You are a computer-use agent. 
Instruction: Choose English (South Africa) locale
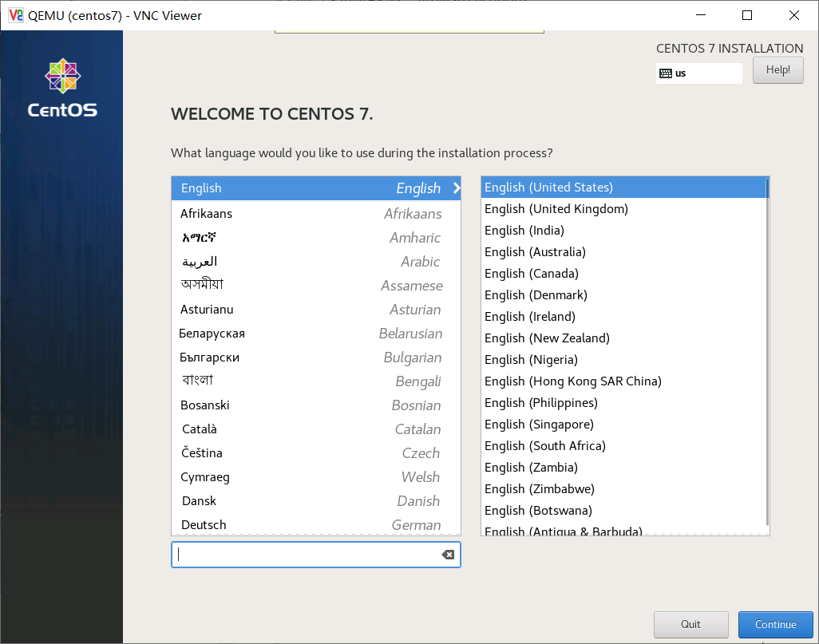[623, 446]
